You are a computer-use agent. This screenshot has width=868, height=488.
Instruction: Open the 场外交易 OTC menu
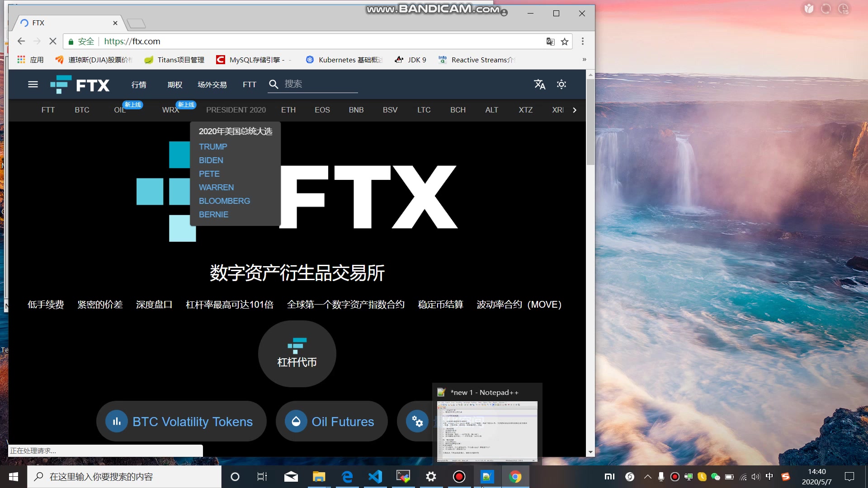pyautogui.click(x=212, y=84)
